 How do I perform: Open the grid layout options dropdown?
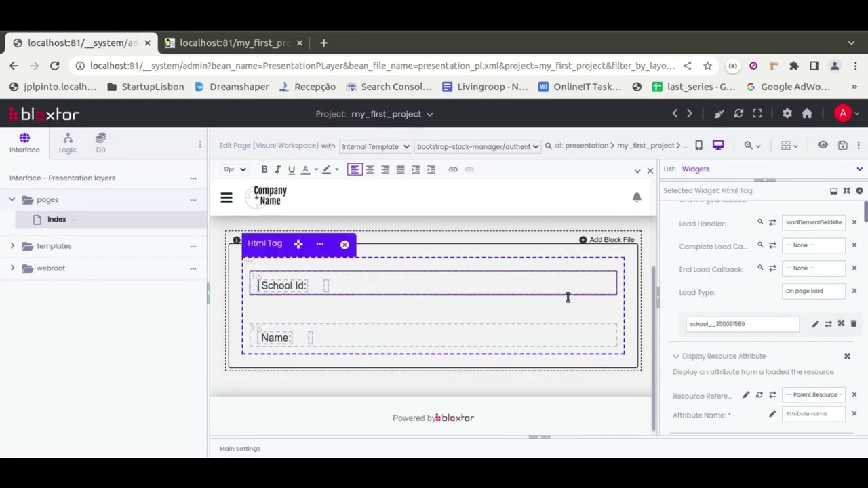pos(789,145)
